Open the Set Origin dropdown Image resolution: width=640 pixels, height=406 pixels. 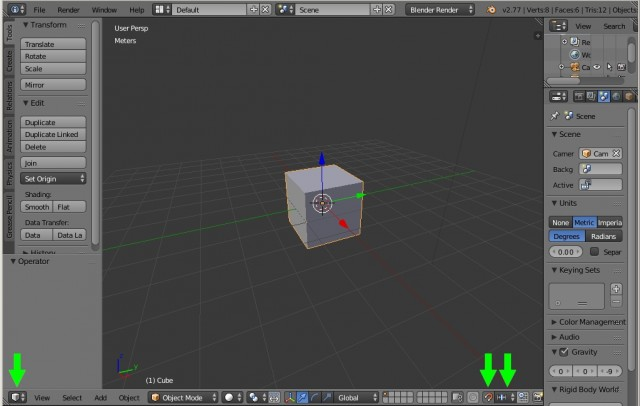53,179
